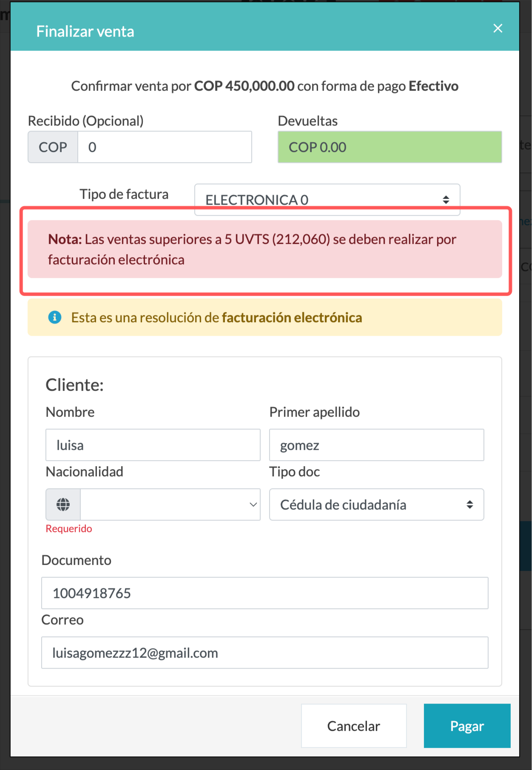Image resolution: width=532 pixels, height=770 pixels.
Task: Focus the Recibido amount input field
Action: [165, 147]
